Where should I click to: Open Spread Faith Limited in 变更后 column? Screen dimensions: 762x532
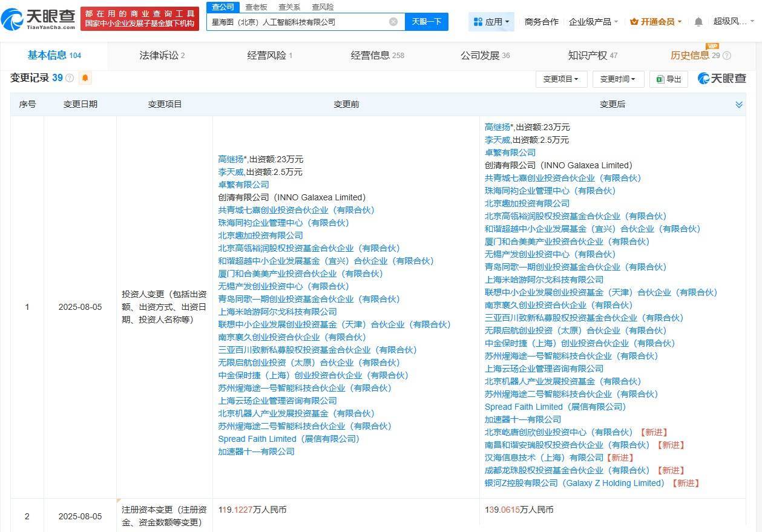click(555, 407)
